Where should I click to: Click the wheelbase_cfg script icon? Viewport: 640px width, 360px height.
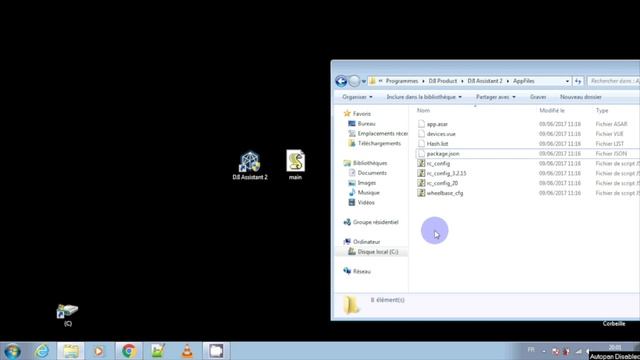tap(421, 193)
